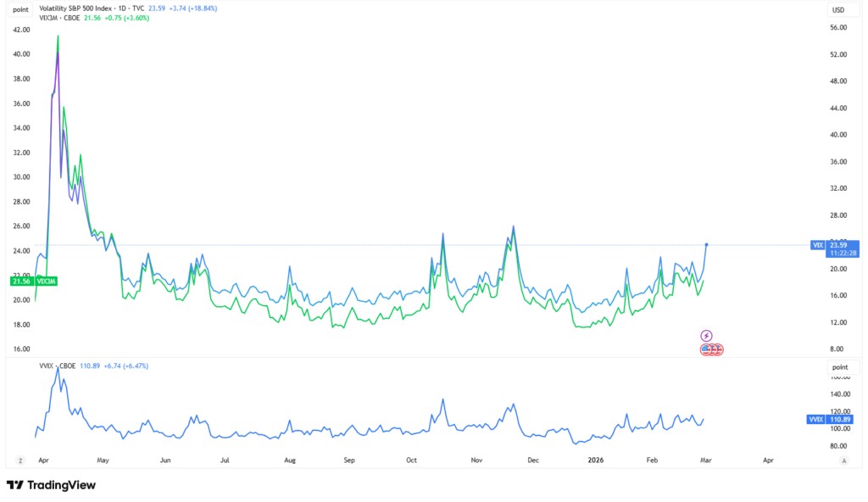868x502 pixels.
Task: Click the A auto-scale icon at bottom right
Action: (x=844, y=460)
